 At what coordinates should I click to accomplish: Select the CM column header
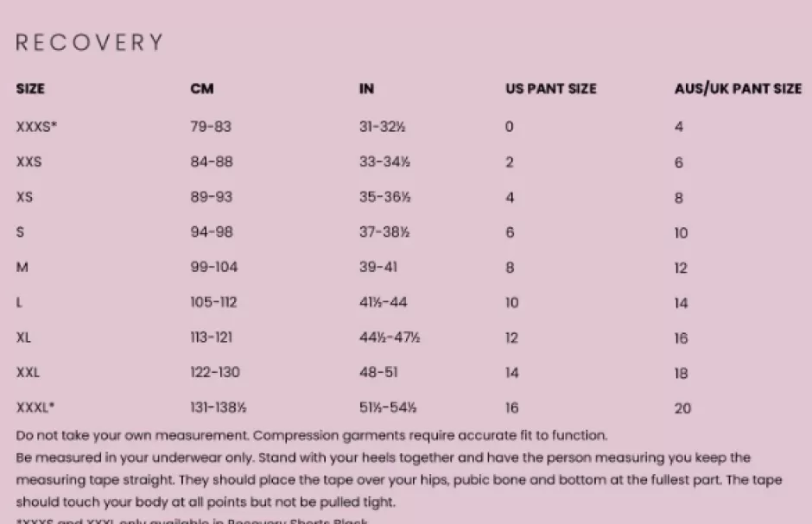point(202,89)
